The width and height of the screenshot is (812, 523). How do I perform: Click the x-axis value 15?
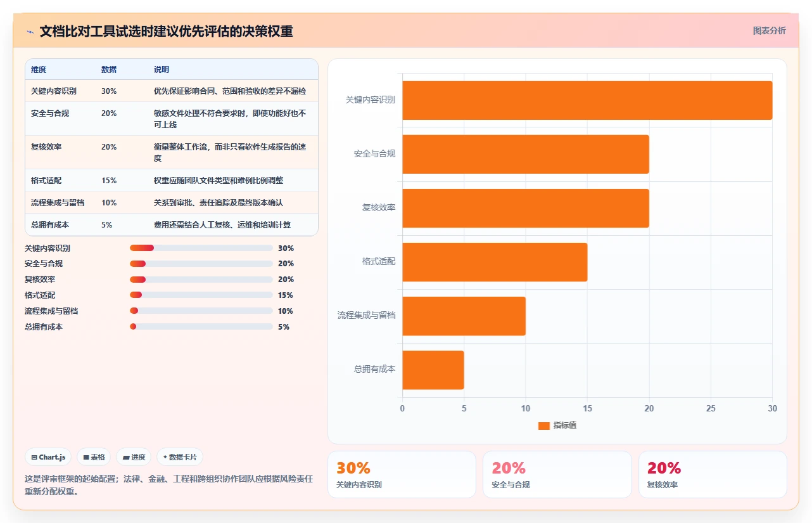(x=587, y=408)
